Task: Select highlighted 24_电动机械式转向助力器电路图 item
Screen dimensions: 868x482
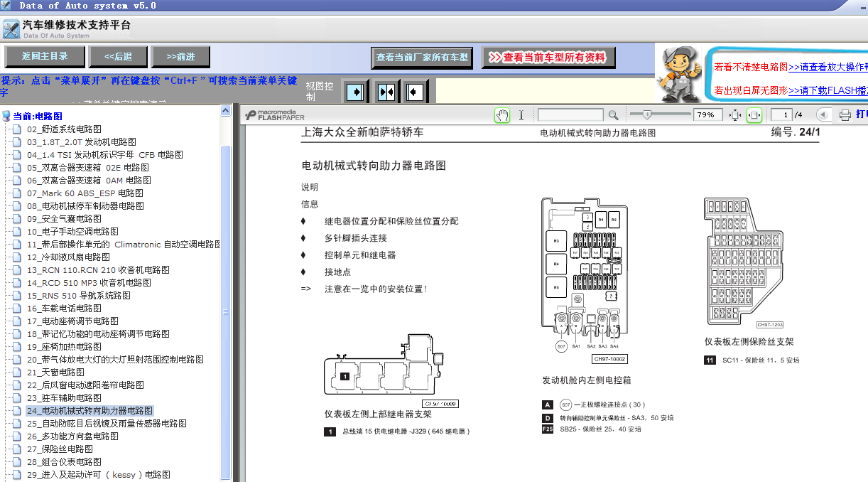Action: click(89, 410)
